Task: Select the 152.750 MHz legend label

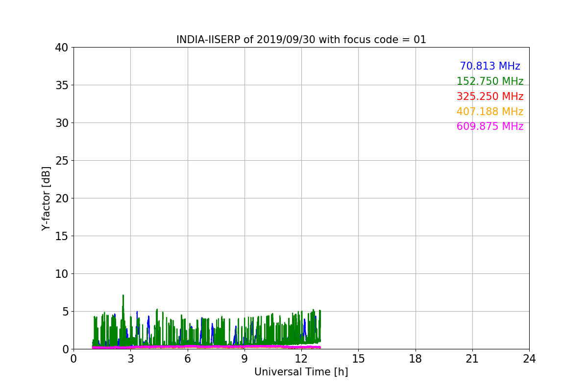Action: (x=490, y=81)
